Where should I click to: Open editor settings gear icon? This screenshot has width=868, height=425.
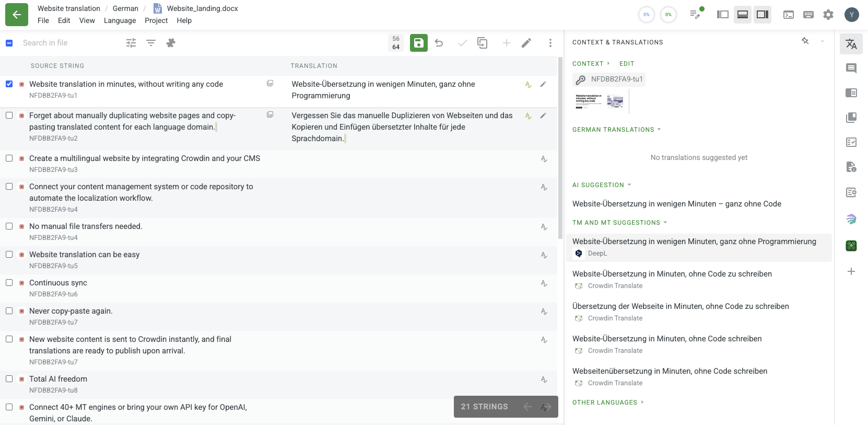(x=828, y=15)
